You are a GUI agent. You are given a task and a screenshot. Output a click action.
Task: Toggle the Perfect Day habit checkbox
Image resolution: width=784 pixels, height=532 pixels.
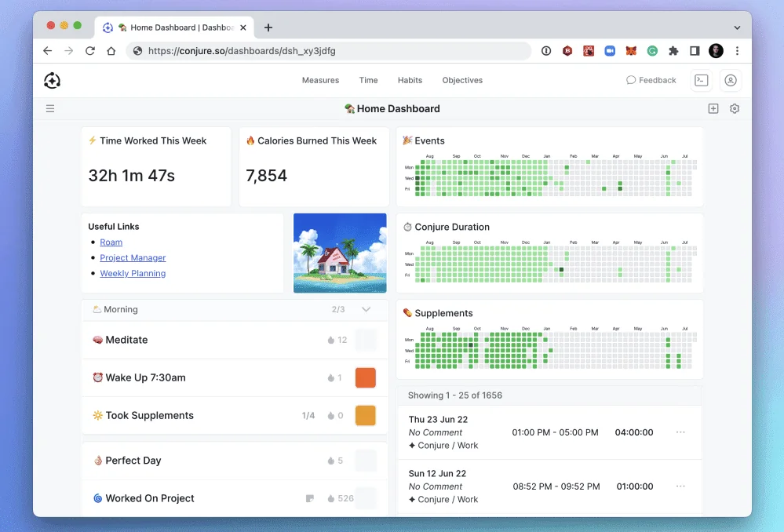366,461
